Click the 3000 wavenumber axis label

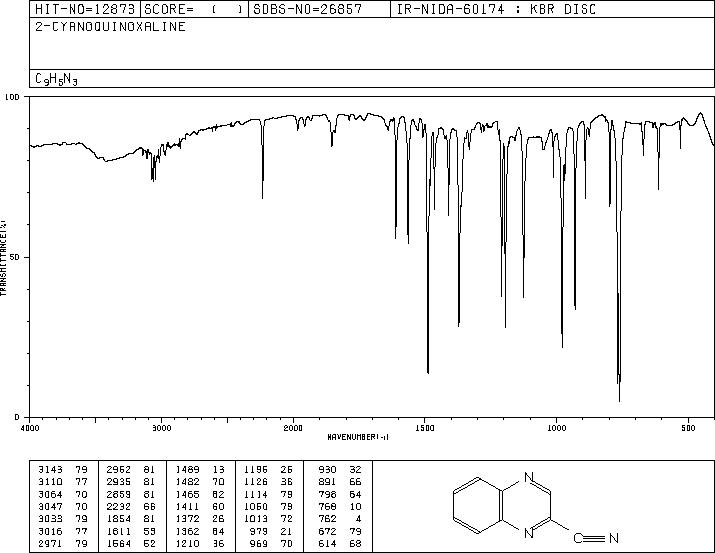(x=161, y=428)
